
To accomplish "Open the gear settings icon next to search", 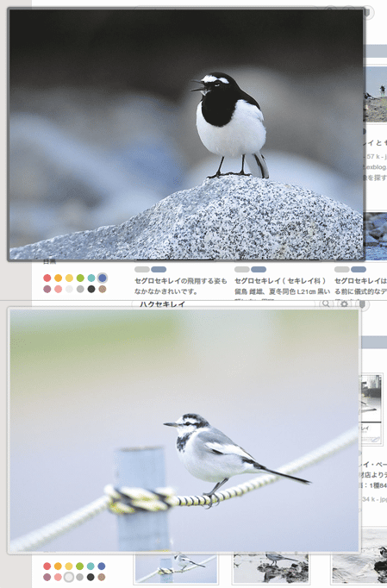I will point(344,304).
